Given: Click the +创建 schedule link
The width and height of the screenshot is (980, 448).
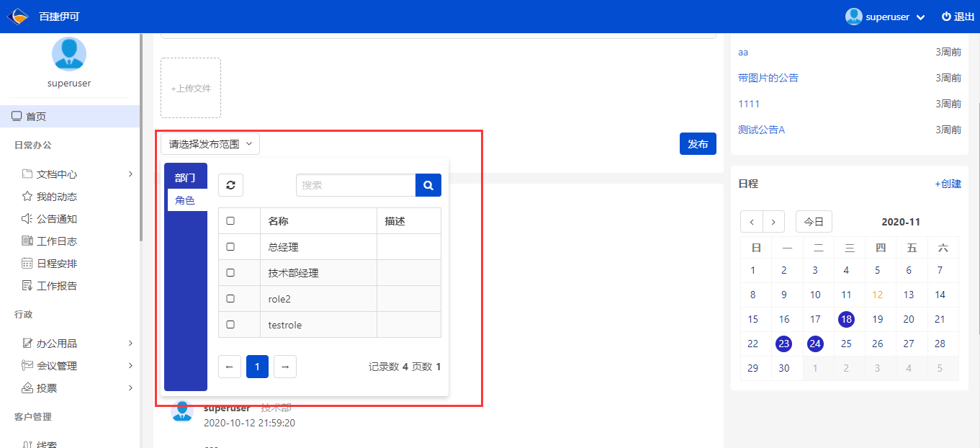Looking at the screenshot, I should coord(948,184).
